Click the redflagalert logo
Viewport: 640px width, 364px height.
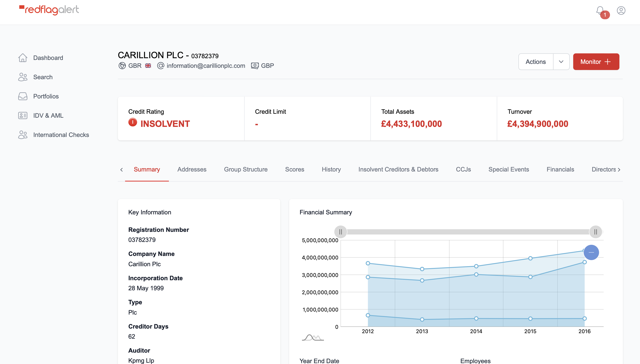(x=49, y=10)
